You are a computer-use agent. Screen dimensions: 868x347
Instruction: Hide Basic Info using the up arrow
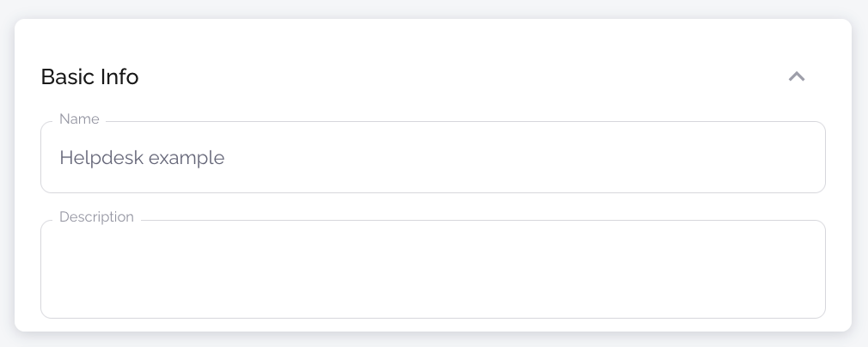pyautogui.click(x=797, y=76)
